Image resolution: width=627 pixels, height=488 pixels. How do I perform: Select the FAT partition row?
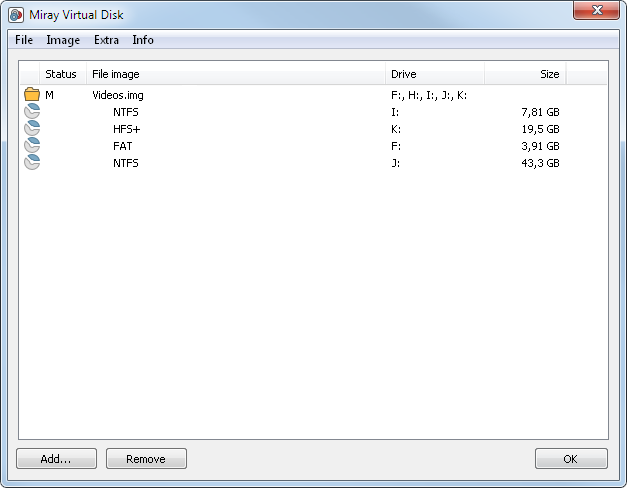314,146
